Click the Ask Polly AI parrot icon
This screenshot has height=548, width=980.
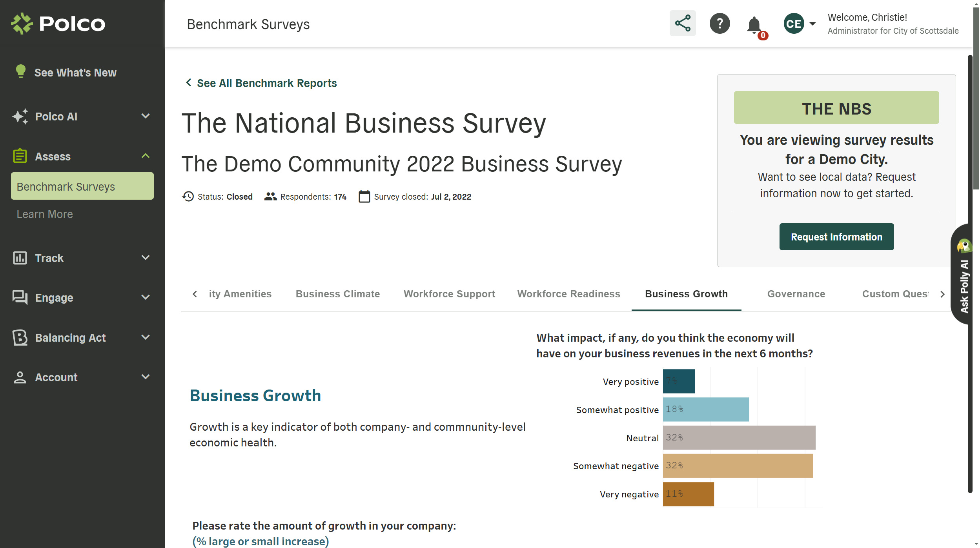(964, 246)
